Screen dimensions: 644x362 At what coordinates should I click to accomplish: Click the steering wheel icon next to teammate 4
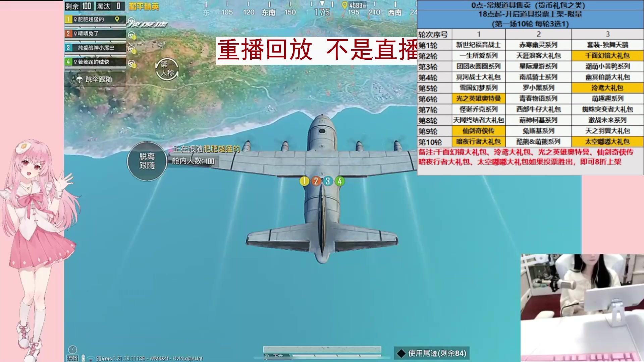(132, 64)
